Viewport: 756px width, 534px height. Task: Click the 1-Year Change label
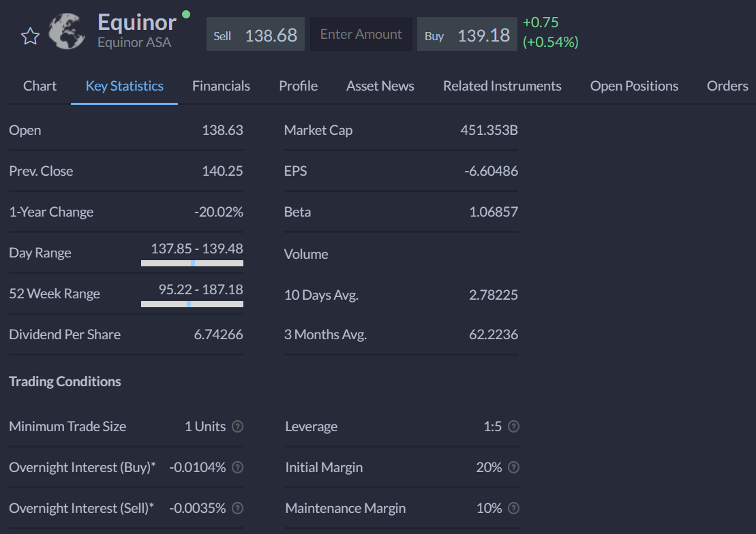tap(51, 212)
